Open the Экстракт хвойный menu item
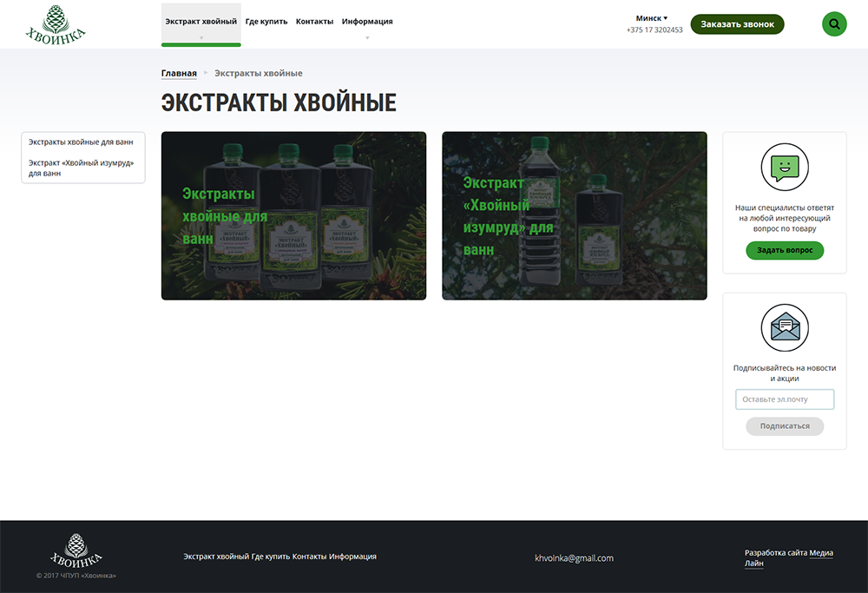This screenshot has height=593, width=868. click(x=201, y=22)
